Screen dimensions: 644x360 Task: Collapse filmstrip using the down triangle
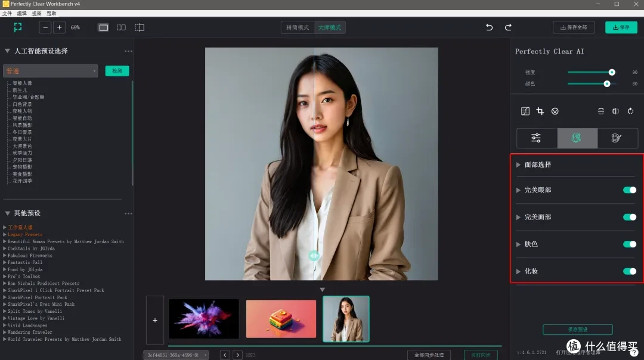(x=323, y=290)
